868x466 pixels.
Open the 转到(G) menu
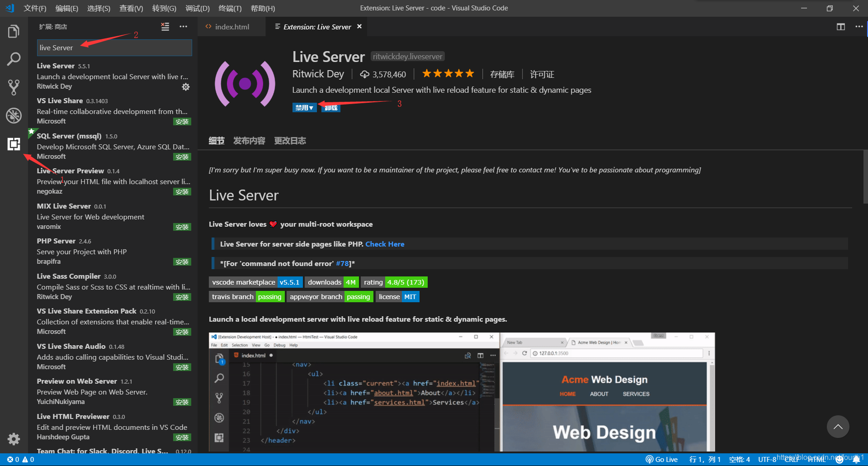164,8
